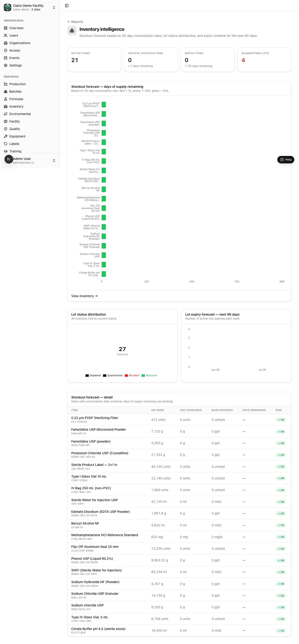This screenshot has width=299, height=644.
Task: Click the ON HAND column header
Action: click(157, 410)
